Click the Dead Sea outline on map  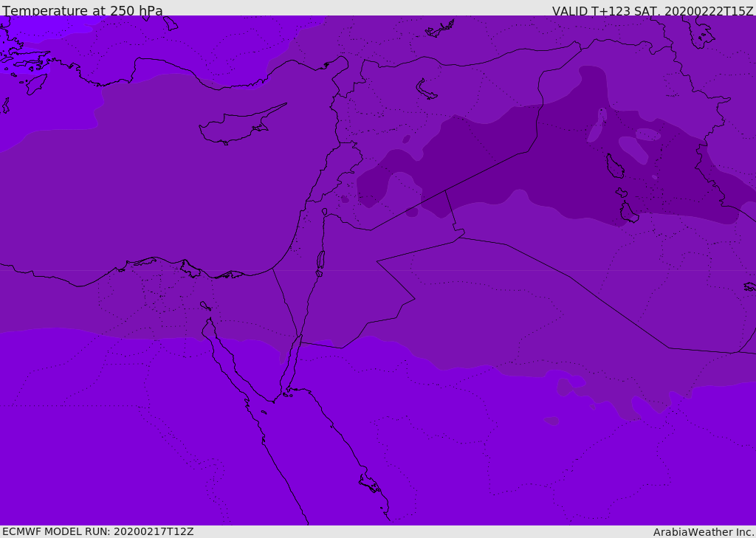point(320,261)
